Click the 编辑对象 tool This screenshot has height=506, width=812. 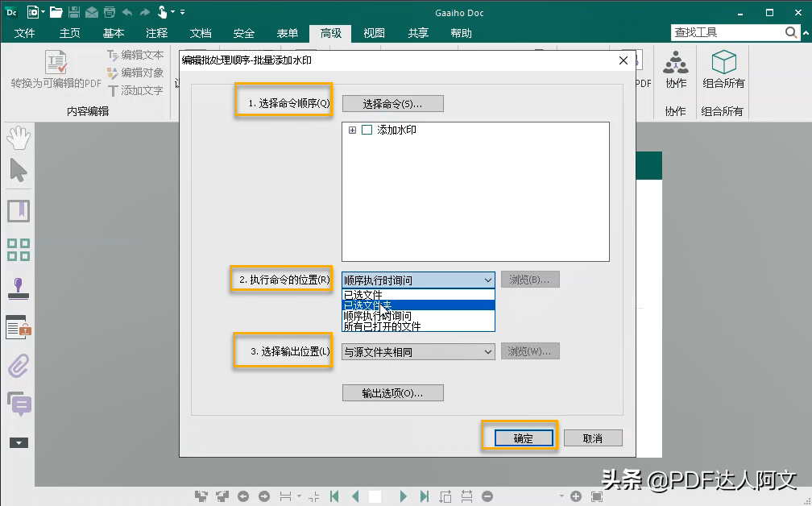(135, 73)
